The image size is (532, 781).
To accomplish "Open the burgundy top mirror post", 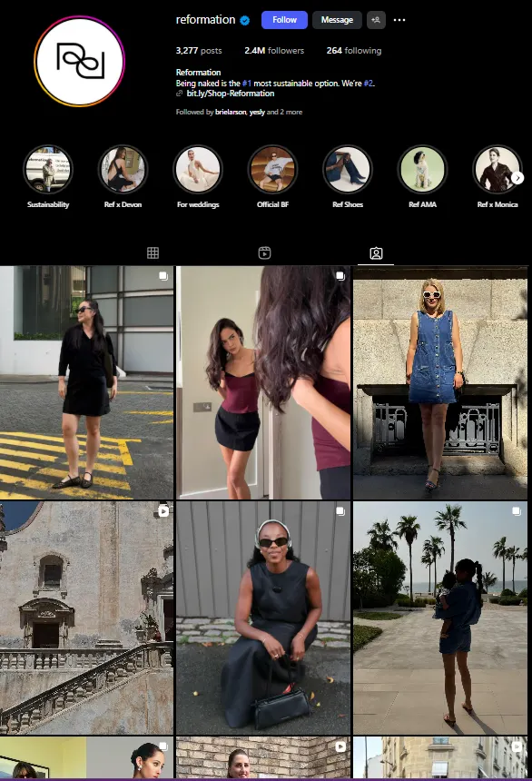I will pyautogui.click(x=263, y=382).
